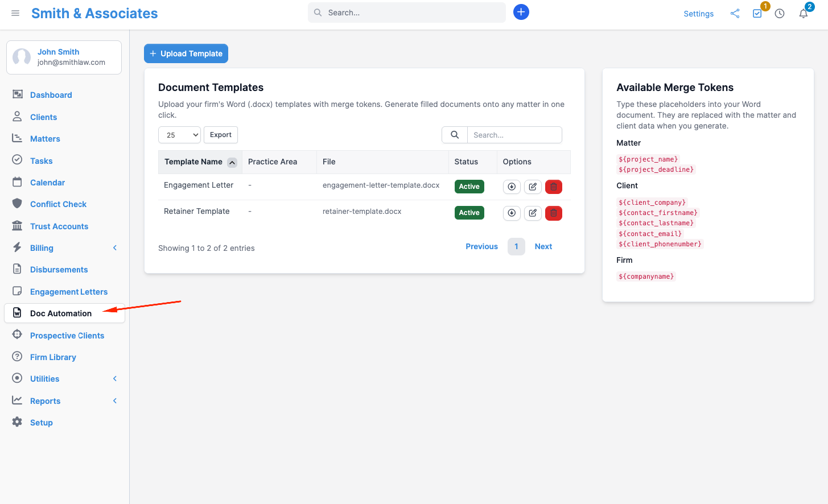Toggle the hamburger sidebar menu
828x504 pixels.
[x=15, y=13]
